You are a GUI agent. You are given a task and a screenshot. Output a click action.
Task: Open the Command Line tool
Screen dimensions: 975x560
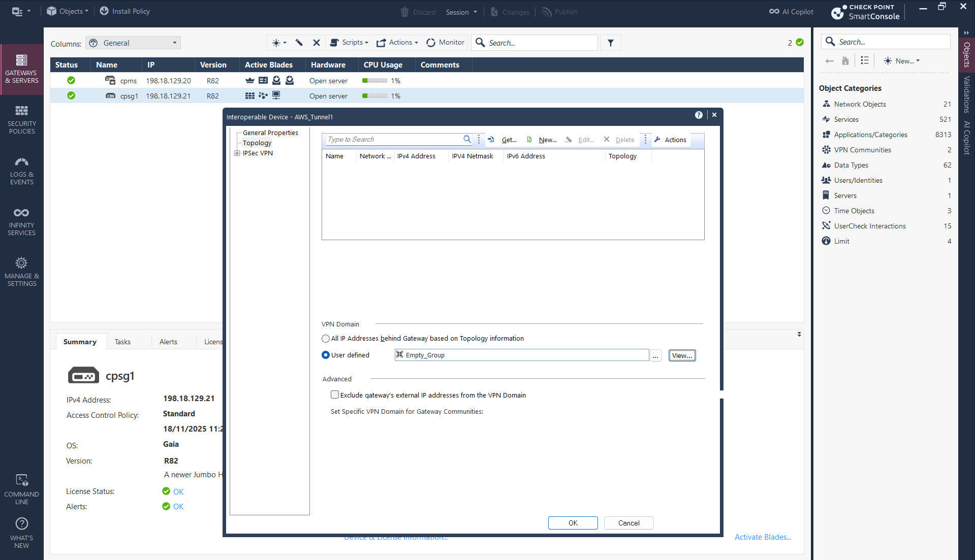pos(21,489)
